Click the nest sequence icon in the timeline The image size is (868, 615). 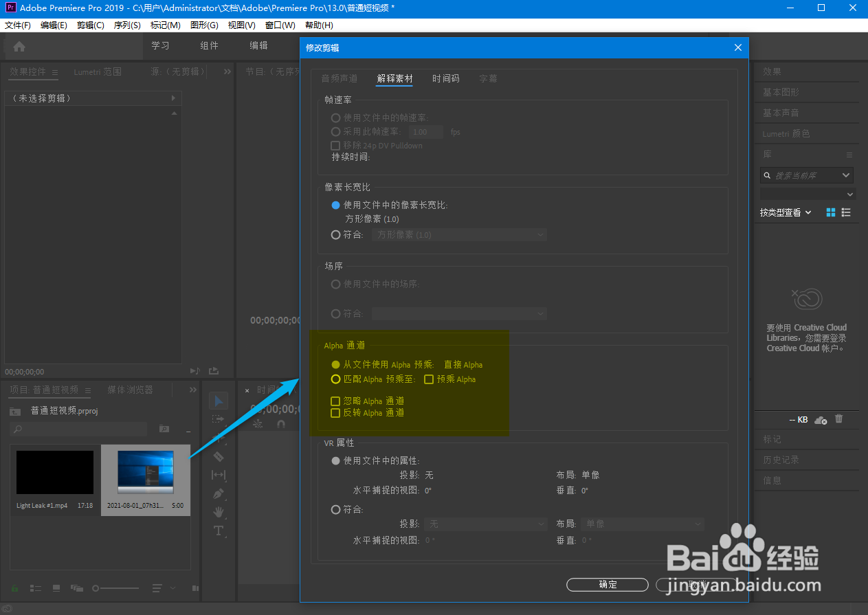point(258,425)
